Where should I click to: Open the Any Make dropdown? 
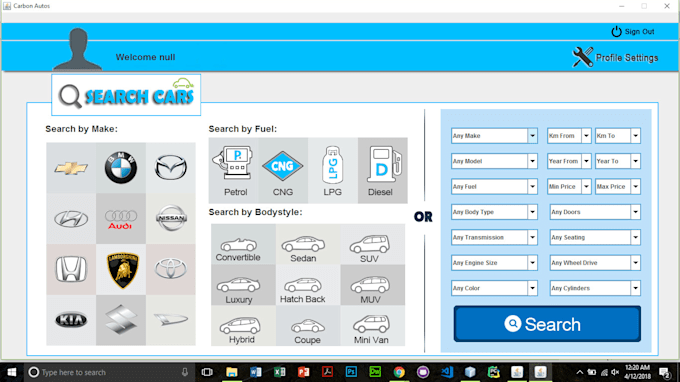pos(494,136)
